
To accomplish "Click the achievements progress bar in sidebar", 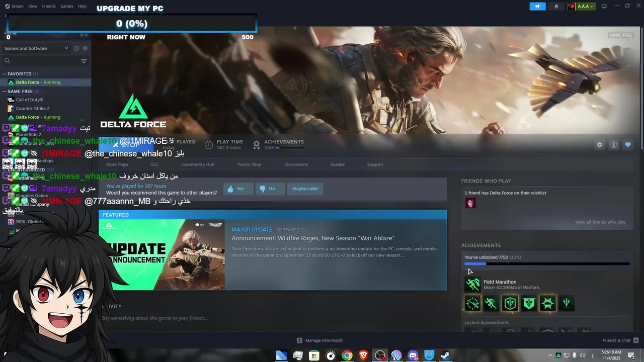I will pos(547,263).
